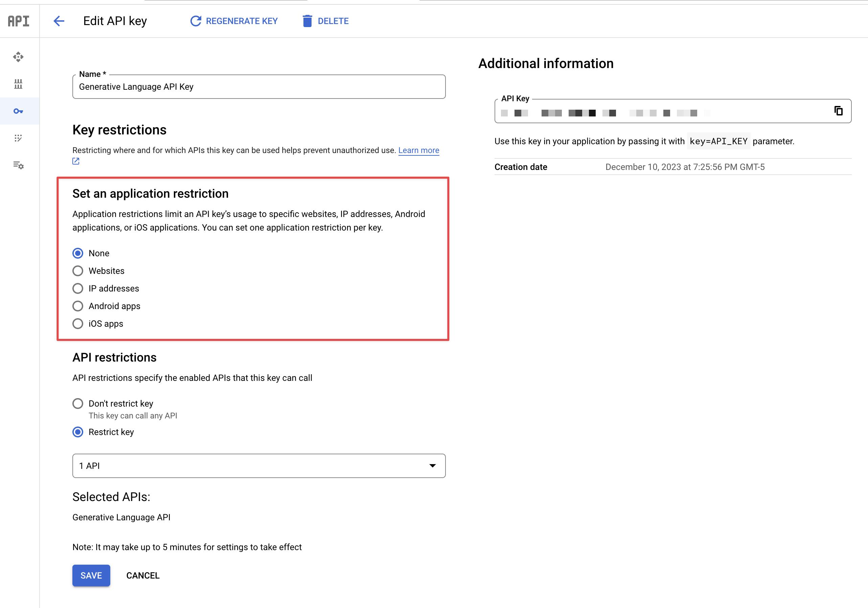This screenshot has width=868, height=608.
Task: Click the 5 minutes settings note
Action: point(187,547)
